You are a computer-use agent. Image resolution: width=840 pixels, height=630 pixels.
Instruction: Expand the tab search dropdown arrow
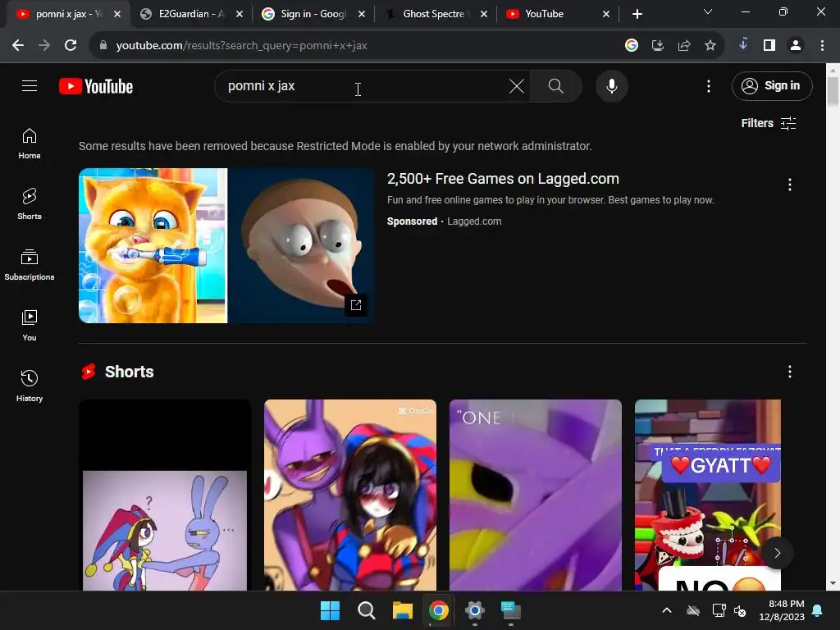pyautogui.click(x=708, y=11)
